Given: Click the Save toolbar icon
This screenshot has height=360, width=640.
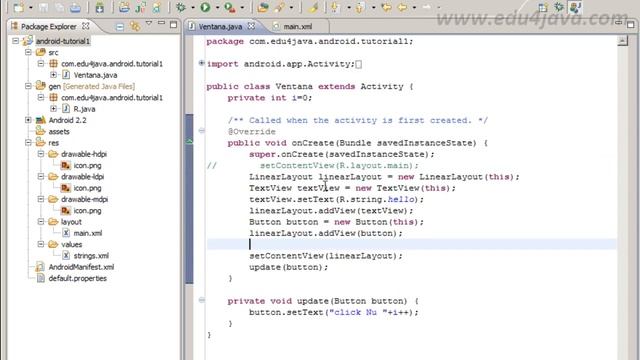Looking at the screenshot, I should (44, 7).
